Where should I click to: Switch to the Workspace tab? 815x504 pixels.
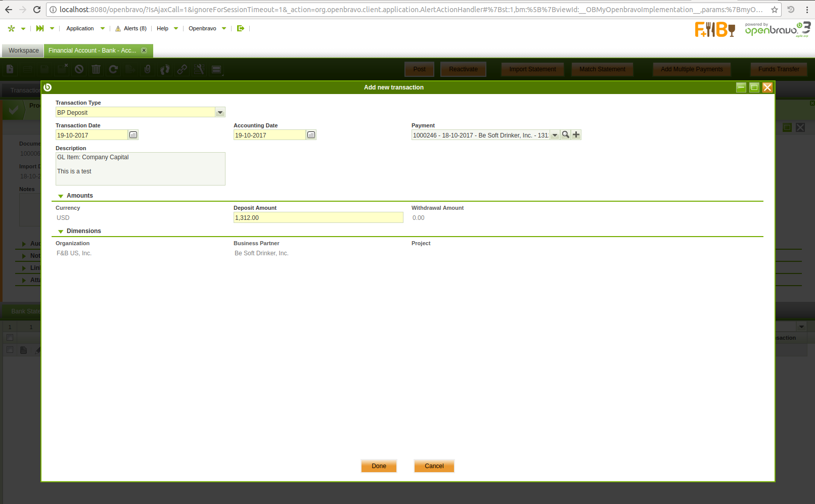pyautogui.click(x=23, y=51)
